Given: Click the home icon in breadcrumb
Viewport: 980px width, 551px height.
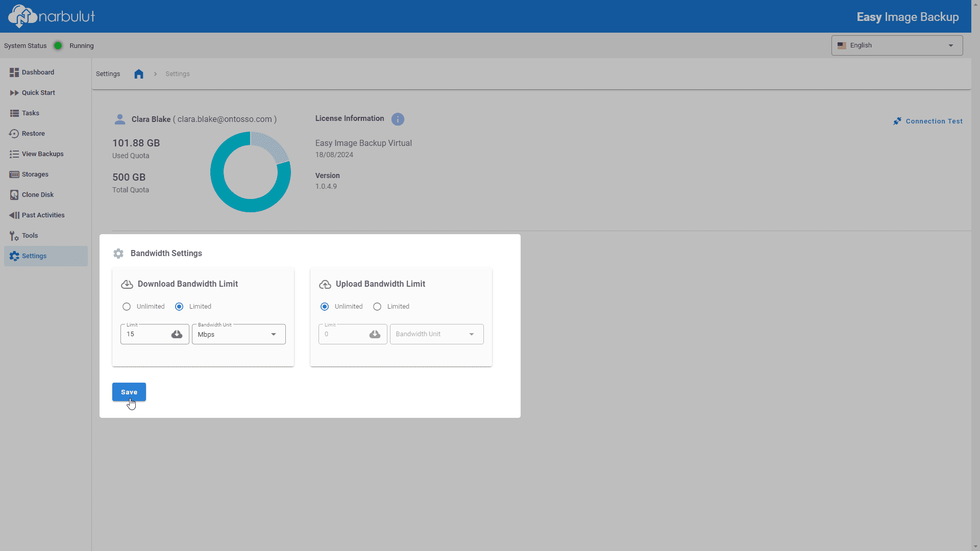Looking at the screenshot, I should 139,74.
